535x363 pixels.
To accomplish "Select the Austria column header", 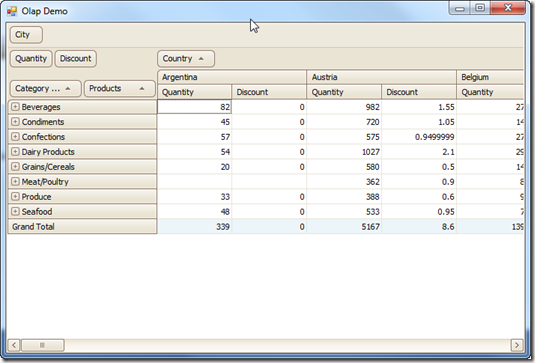I will coord(381,77).
